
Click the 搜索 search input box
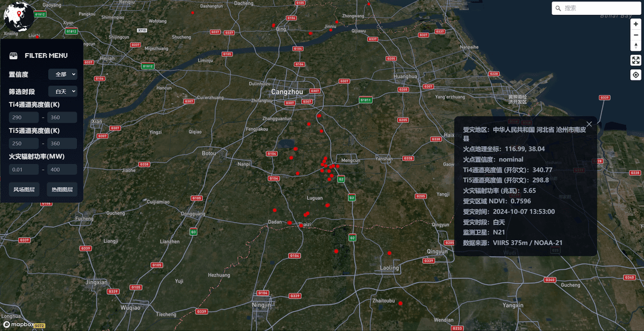596,8
